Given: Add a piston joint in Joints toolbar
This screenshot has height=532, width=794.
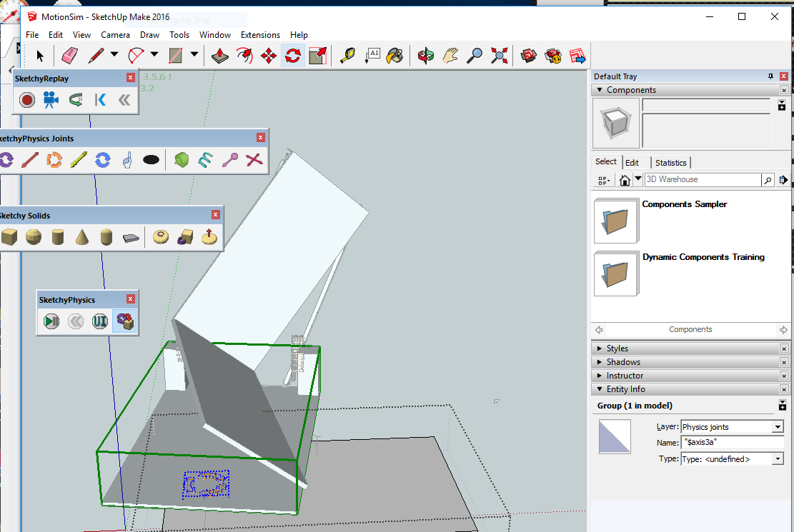Looking at the screenshot, I should pyautogui.click(x=79, y=161).
